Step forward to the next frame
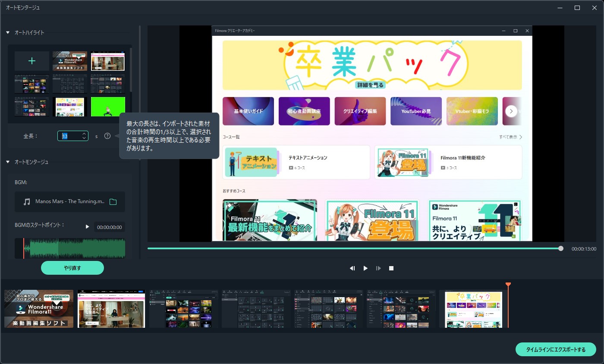 (x=378, y=268)
